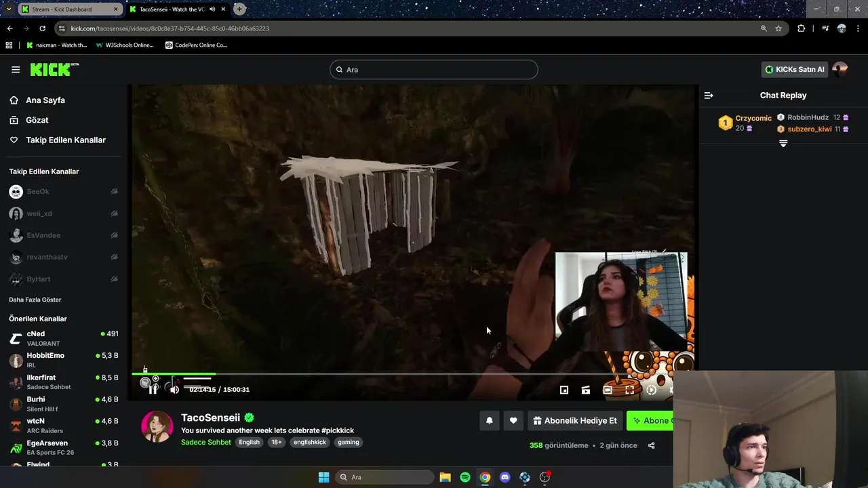
Task: Select the englishkick tag
Action: tap(310, 442)
